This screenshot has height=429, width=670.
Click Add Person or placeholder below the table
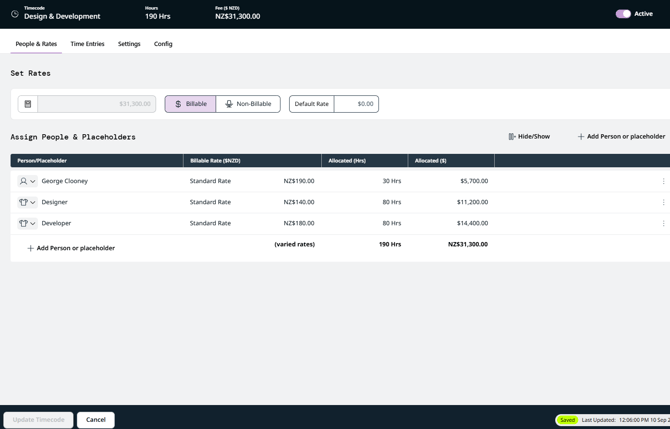point(71,248)
